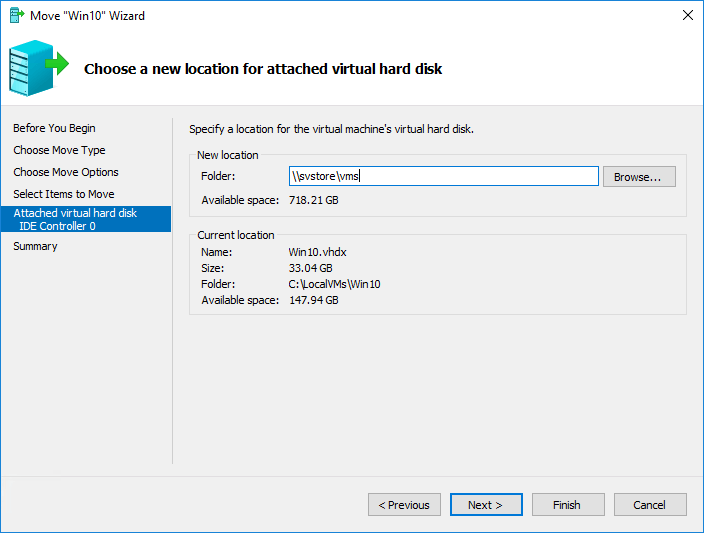The image size is (704, 533).
Task: Open the Summary step
Action: click(x=35, y=246)
